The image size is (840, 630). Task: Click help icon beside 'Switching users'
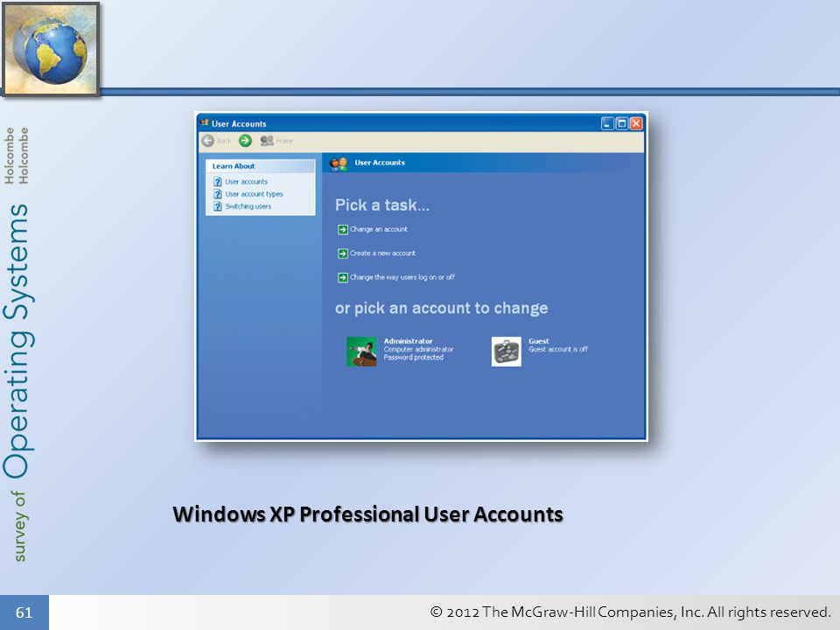[x=218, y=206]
